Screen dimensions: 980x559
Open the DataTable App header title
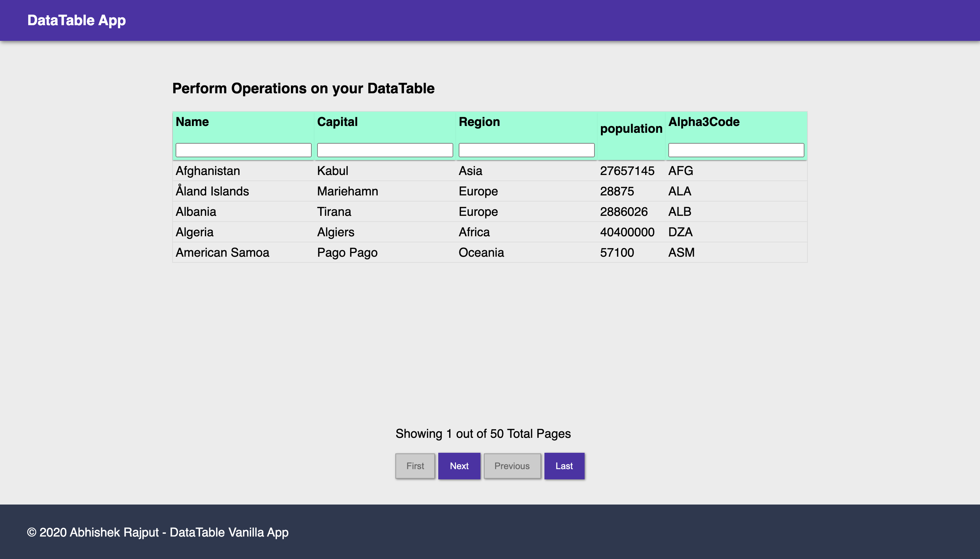[76, 20]
